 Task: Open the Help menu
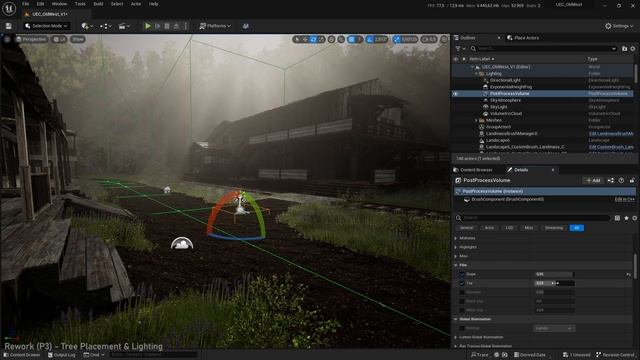coord(153,4)
